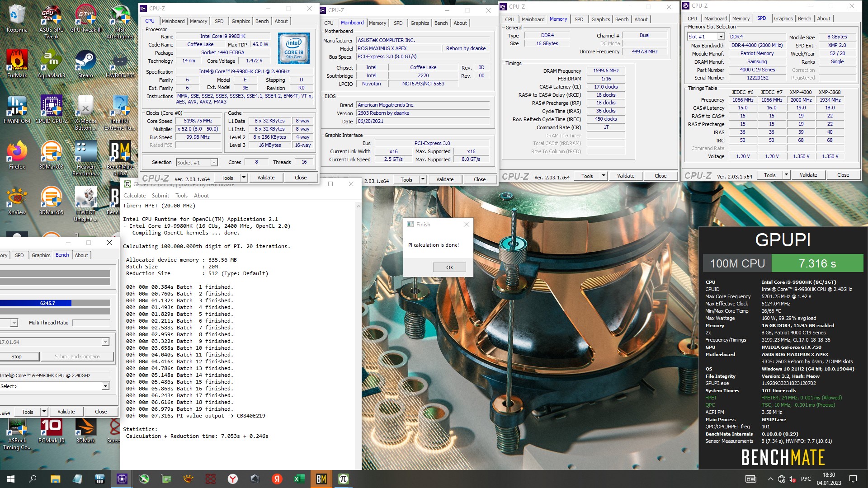Open File Explorer from the taskbar

click(55, 479)
